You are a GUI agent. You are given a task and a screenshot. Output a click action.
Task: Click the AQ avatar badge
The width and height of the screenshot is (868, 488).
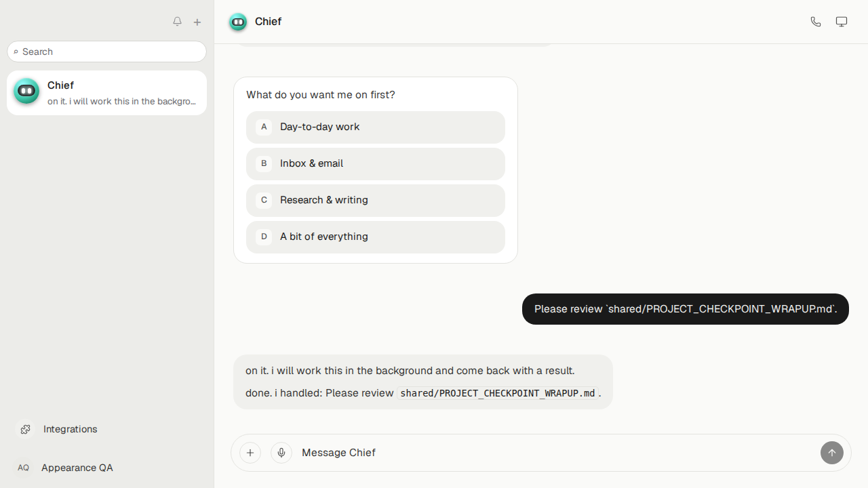click(x=24, y=468)
